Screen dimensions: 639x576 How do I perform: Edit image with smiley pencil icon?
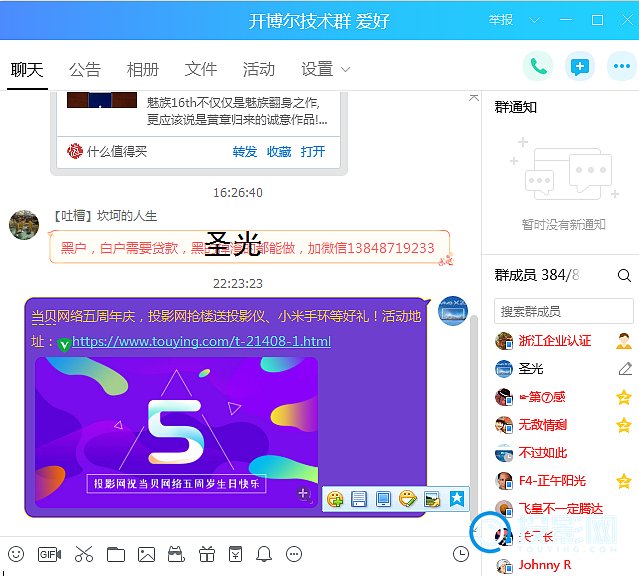coord(408,499)
